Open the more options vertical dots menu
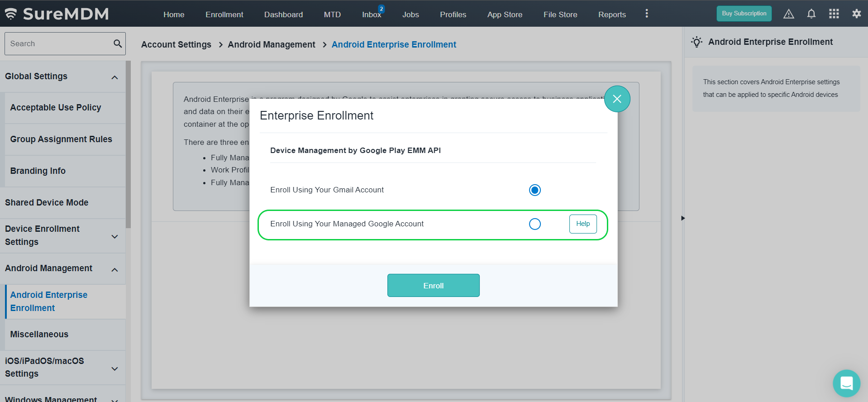The width and height of the screenshot is (868, 402). tap(647, 14)
